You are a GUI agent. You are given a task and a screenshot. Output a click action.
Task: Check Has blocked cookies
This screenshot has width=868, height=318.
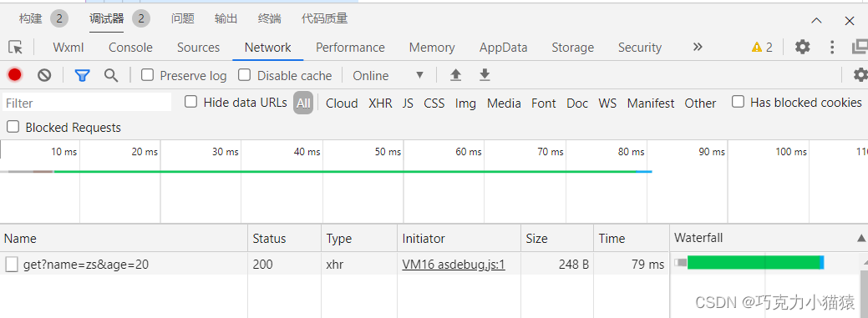[738, 102]
